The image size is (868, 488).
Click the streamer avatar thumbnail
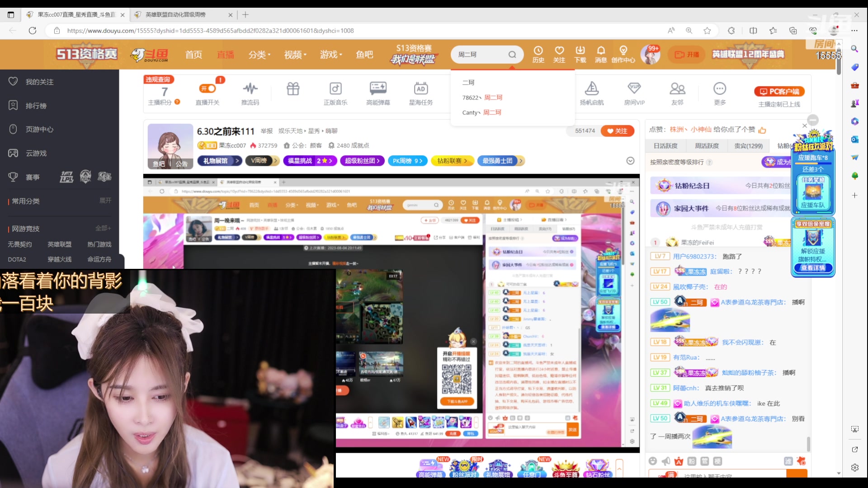[170, 145]
